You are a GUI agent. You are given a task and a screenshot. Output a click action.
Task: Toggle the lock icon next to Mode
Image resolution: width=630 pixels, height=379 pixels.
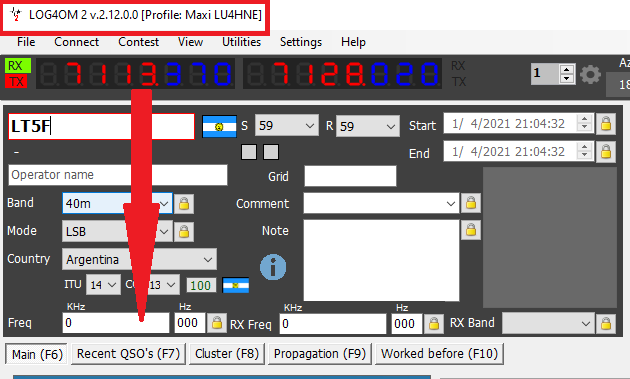tap(184, 232)
